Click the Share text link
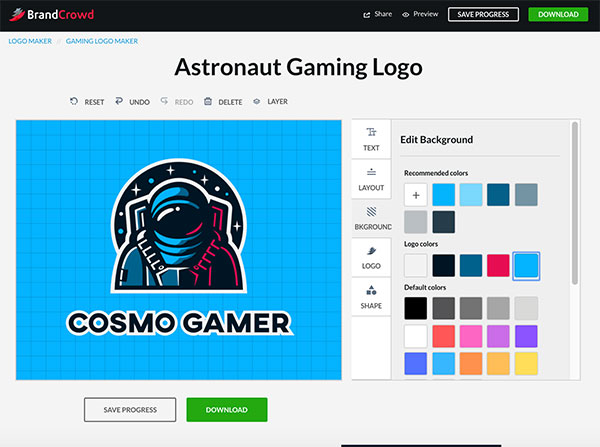Viewport: 600px width, 447px height. coord(383,14)
